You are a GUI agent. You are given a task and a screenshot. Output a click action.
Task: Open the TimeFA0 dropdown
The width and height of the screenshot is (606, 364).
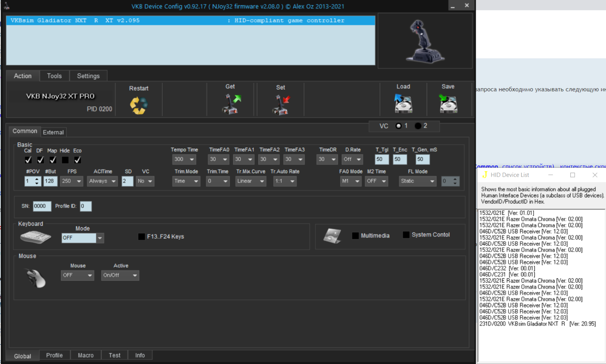click(x=219, y=159)
